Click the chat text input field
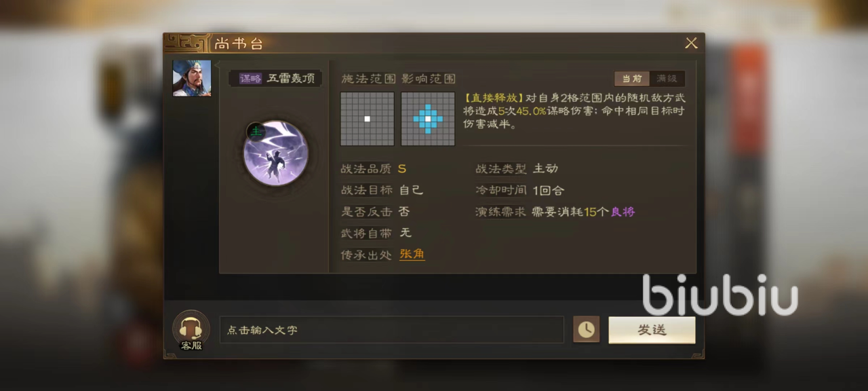Viewport: 868px width, 391px height. coord(391,330)
